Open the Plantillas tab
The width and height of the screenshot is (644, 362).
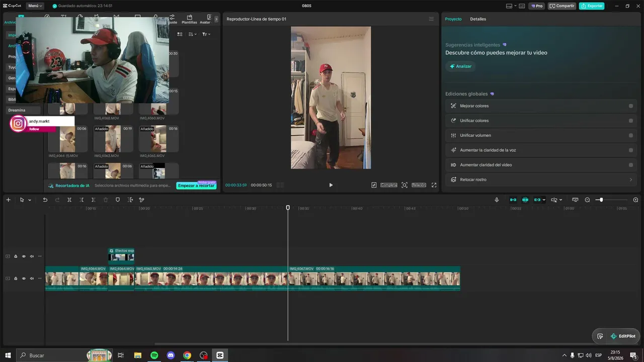189,20
